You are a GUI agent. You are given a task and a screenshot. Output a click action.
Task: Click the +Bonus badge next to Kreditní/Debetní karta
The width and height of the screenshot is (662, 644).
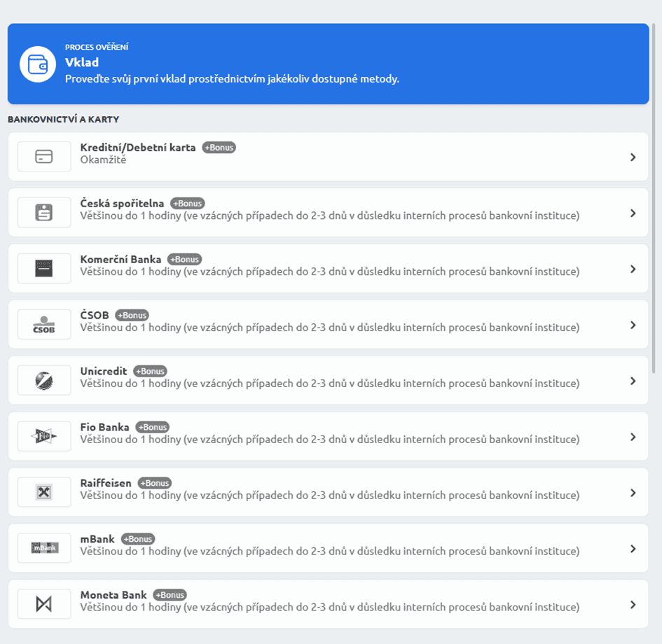[x=219, y=148]
